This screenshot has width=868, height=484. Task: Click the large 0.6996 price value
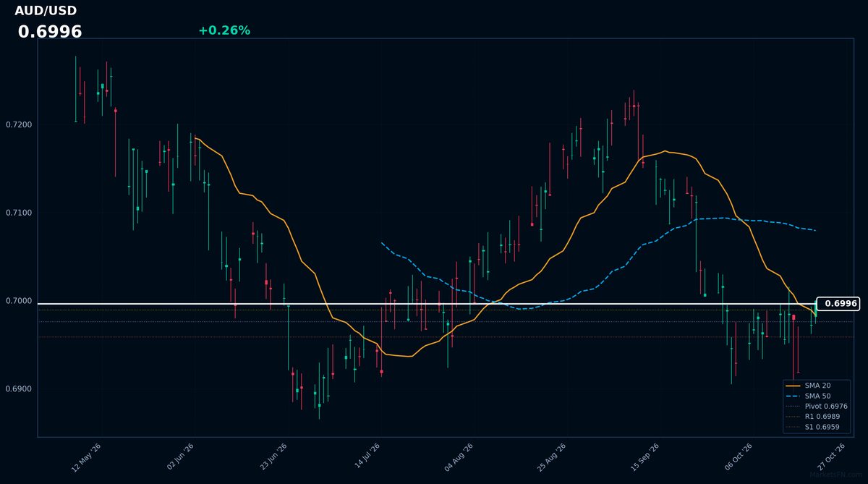point(50,32)
